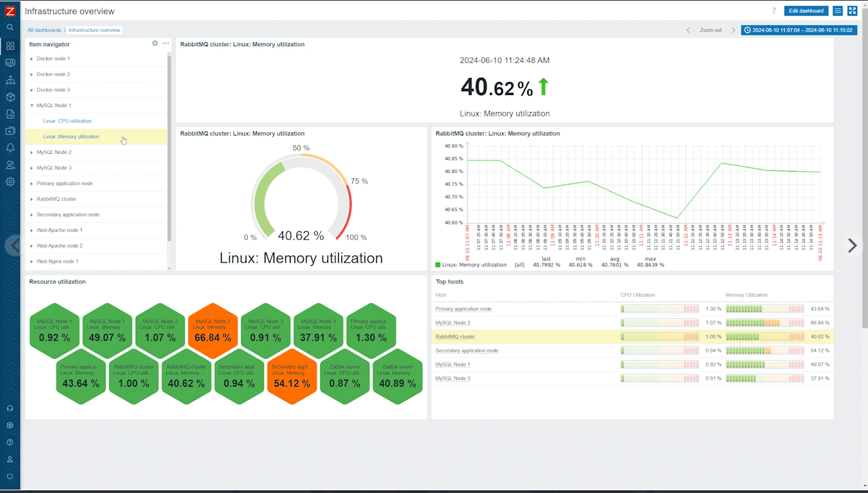Screen dimensions: 868x493
Task: Enter kiosk mode with fullscreen icon
Action: pos(852,11)
